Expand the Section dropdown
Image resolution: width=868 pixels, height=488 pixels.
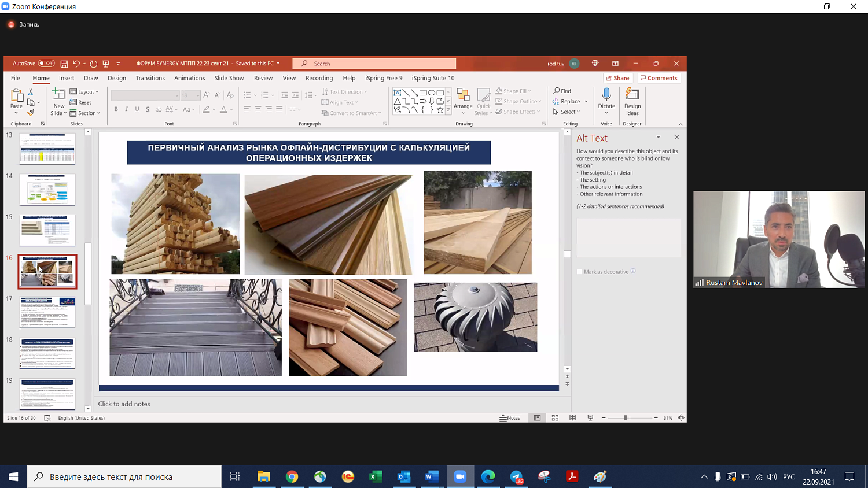[x=85, y=113]
